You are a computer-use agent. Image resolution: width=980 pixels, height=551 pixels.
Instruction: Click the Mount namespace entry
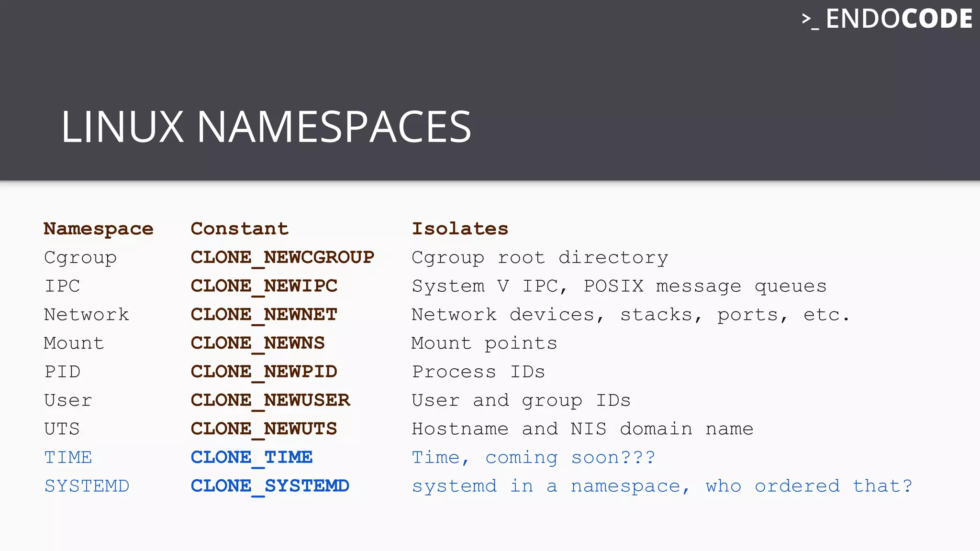[x=74, y=343]
